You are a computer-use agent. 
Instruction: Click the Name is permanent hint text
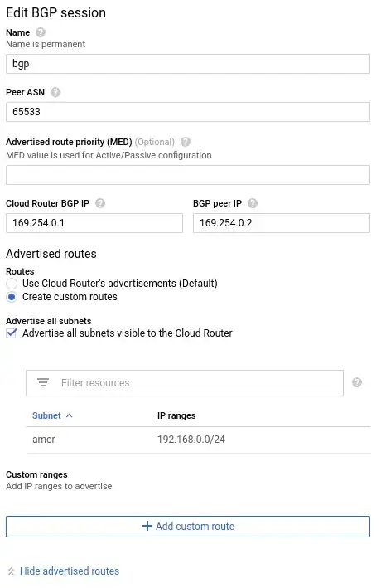click(x=46, y=44)
